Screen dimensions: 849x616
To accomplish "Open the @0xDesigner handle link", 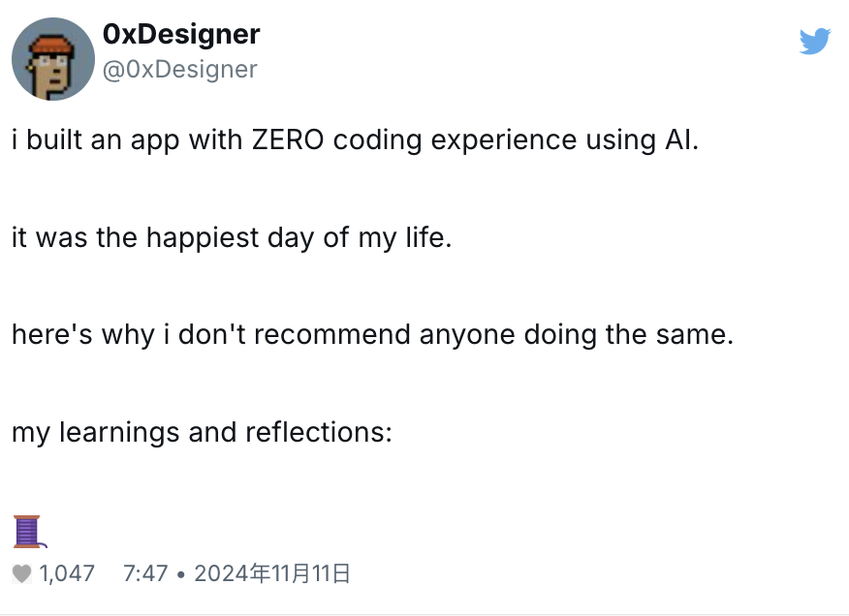I will pyautogui.click(x=180, y=69).
